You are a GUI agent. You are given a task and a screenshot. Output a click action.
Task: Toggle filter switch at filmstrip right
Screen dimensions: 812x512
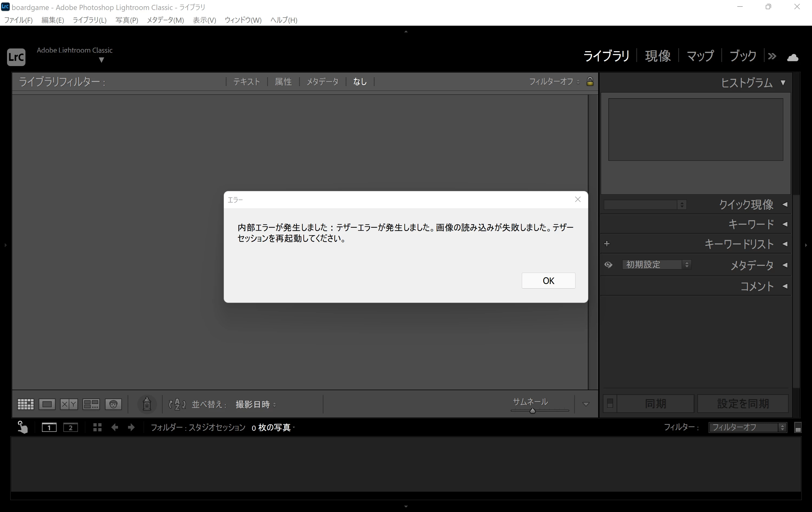point(798,428)
